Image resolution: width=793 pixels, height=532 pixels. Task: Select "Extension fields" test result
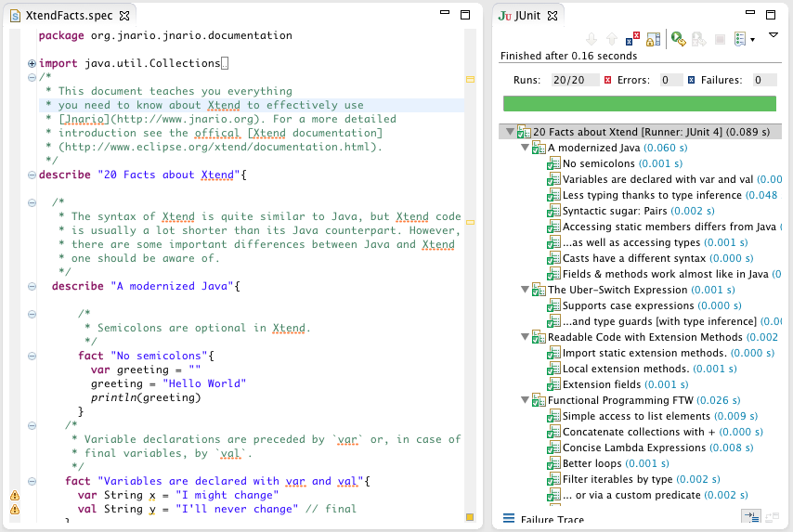(x=617, y=384)
